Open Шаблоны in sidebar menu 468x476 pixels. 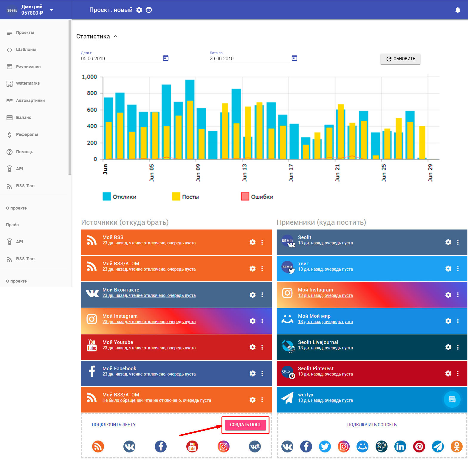(26, 49)
